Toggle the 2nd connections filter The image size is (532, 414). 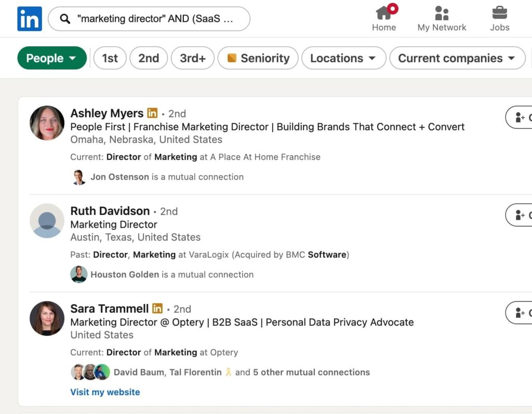[x=149, y=58]
